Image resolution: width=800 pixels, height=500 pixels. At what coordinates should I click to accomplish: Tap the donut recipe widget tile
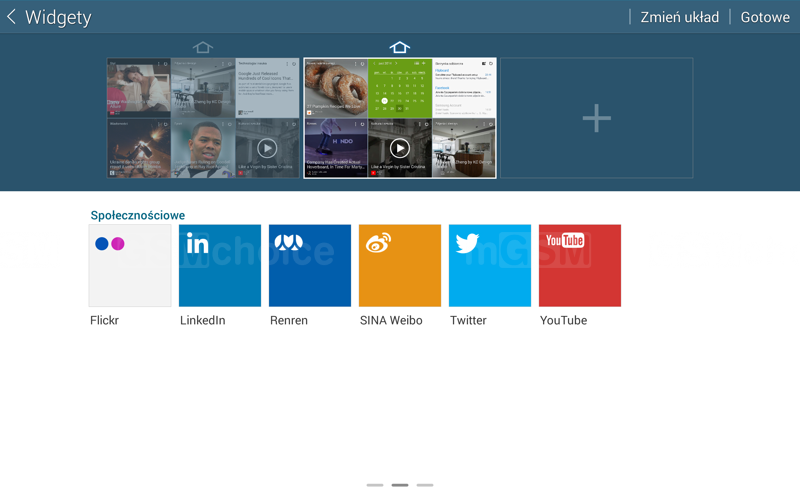click(336, 88)
